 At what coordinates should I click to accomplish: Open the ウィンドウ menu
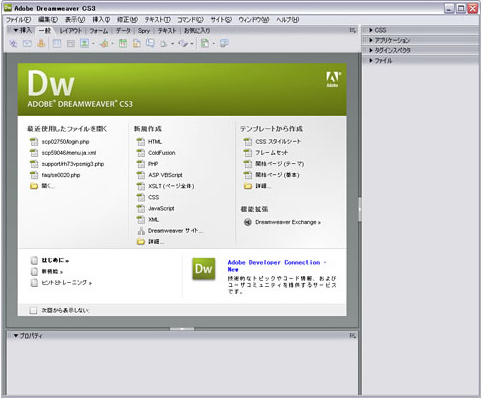[254, 20]
